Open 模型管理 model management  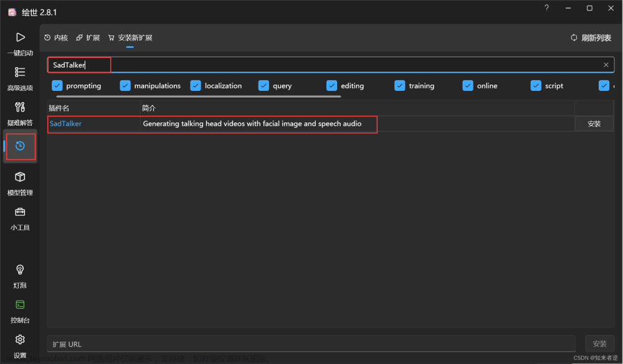(20, 184)
